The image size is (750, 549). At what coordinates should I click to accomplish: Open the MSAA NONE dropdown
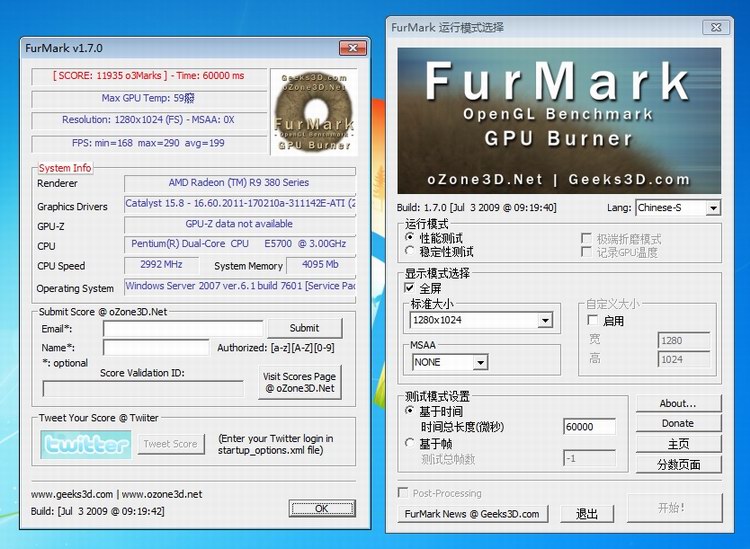click(480, 362)
